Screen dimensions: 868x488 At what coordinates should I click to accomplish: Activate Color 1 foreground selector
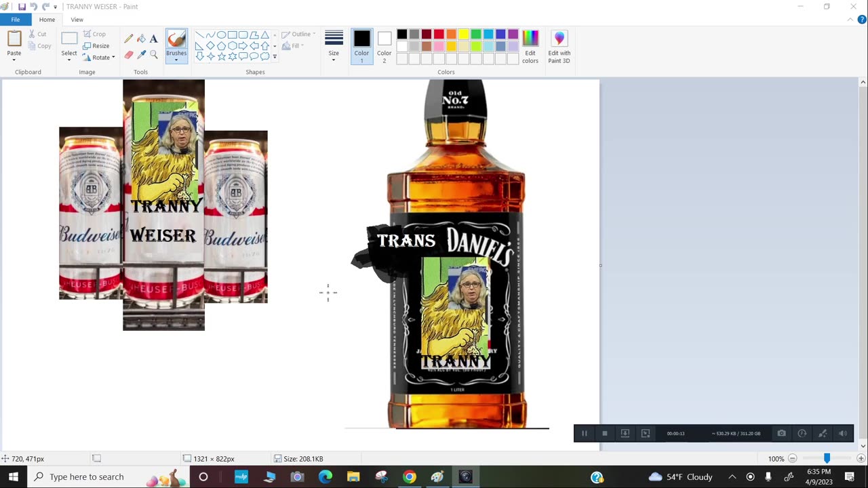pyautogui.click(x=361, y=47)
